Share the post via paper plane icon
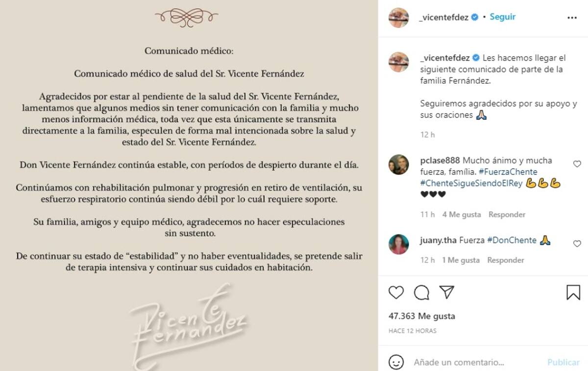 point(446,293)
